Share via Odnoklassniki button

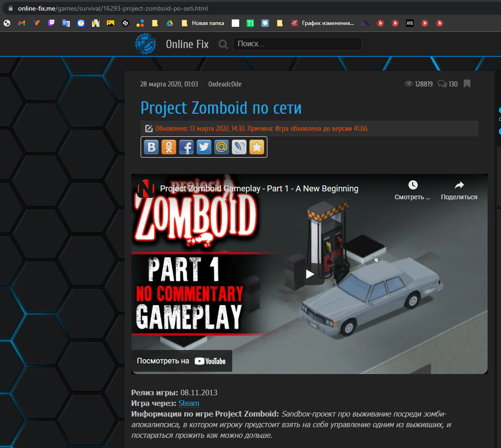[169, 147]
